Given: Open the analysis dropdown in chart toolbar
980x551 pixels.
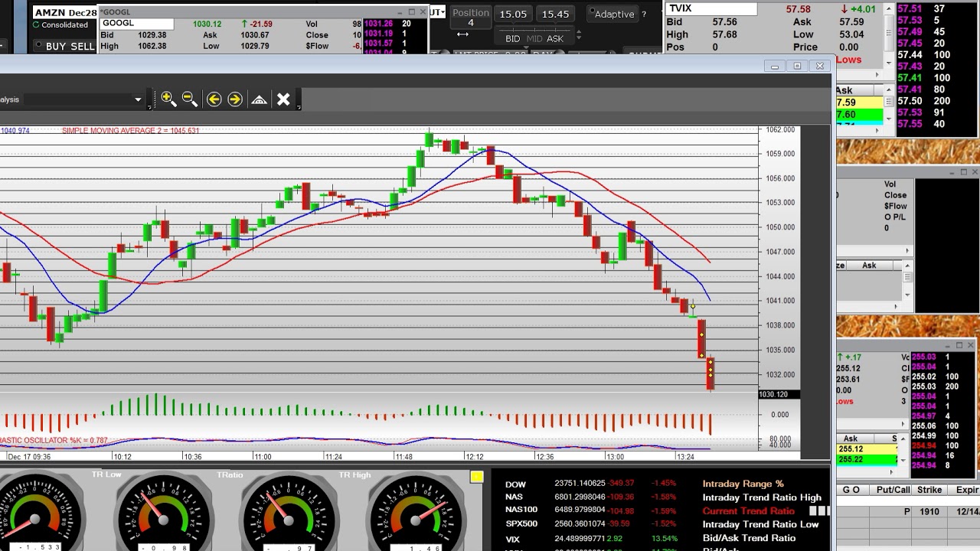Looking at the screenshot, I should (138, 99).
